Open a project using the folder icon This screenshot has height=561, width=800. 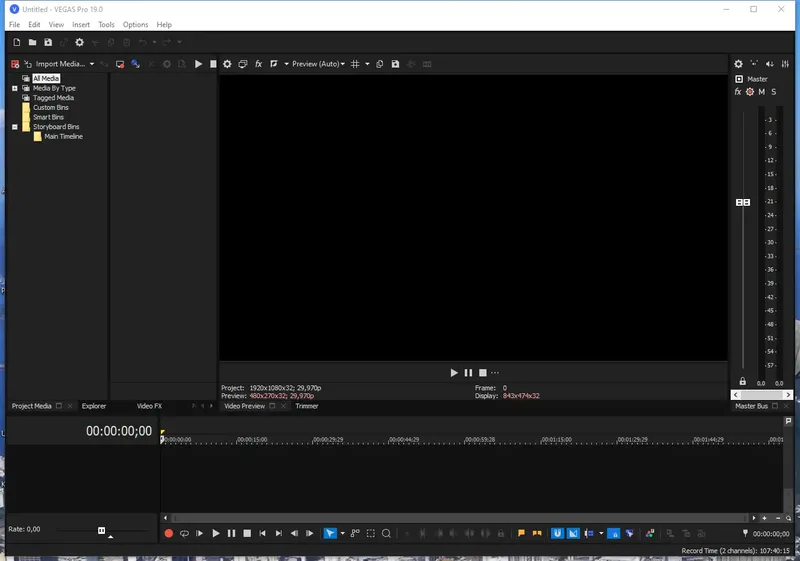tap(32, 42)
